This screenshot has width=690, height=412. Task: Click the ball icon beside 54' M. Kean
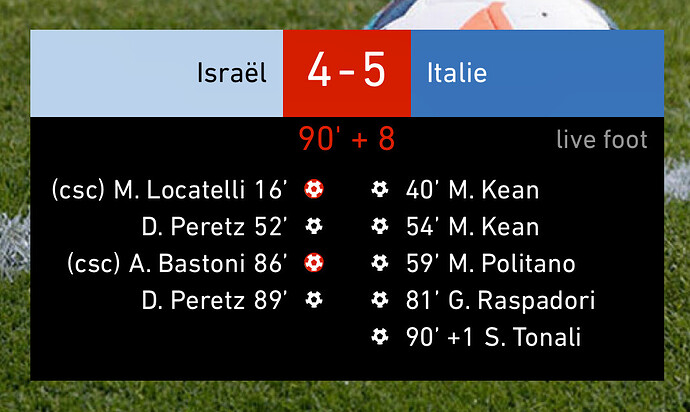pos(379,226)
